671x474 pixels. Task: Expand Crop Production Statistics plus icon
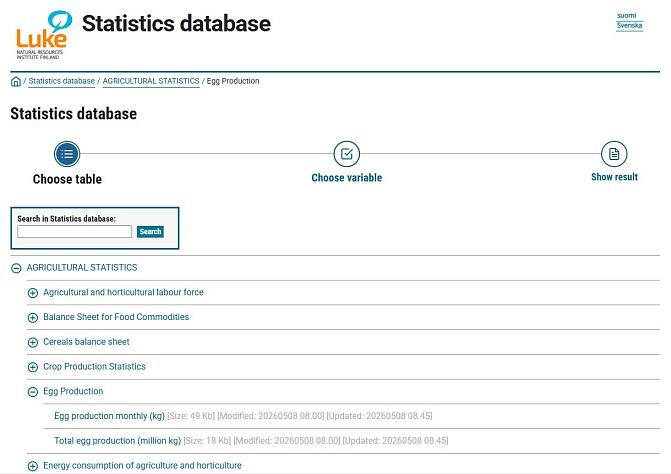[x=33, y=367]
